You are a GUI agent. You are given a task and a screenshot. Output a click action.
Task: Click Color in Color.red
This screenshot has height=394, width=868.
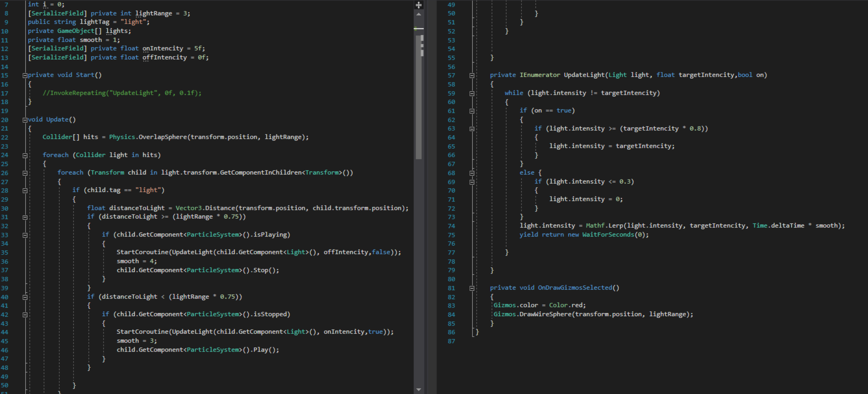pos(558,305)
